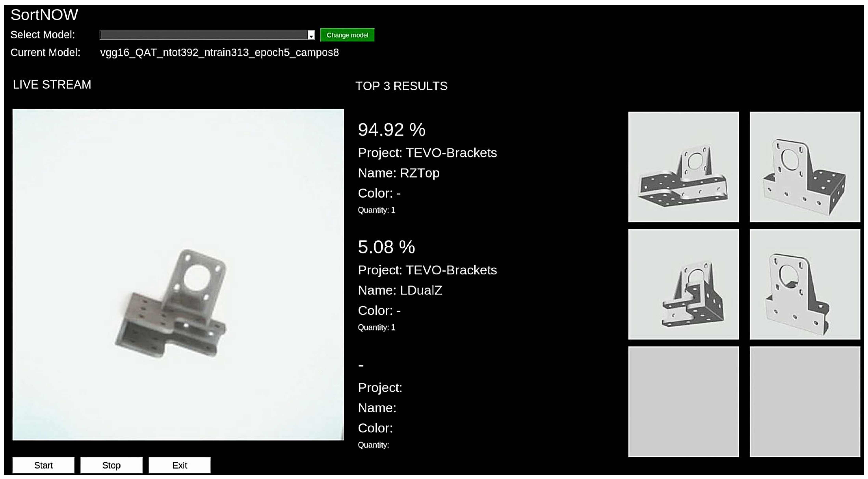Click the Name: LDualZ label
Screen dimensions: 868x479
click(400, 290)
